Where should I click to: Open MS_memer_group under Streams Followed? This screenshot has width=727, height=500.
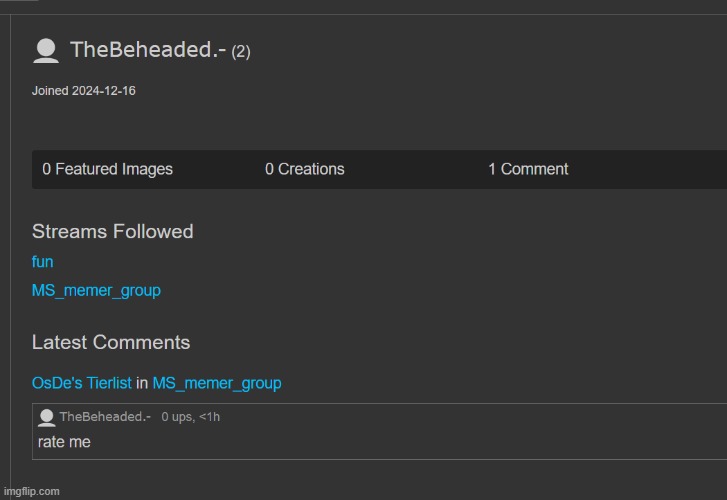[96, 291]
